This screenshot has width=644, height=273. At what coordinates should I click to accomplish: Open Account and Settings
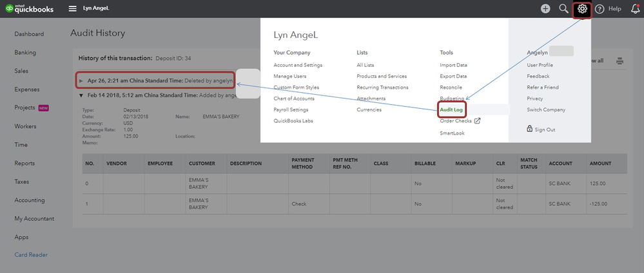[x=298, y=65]
